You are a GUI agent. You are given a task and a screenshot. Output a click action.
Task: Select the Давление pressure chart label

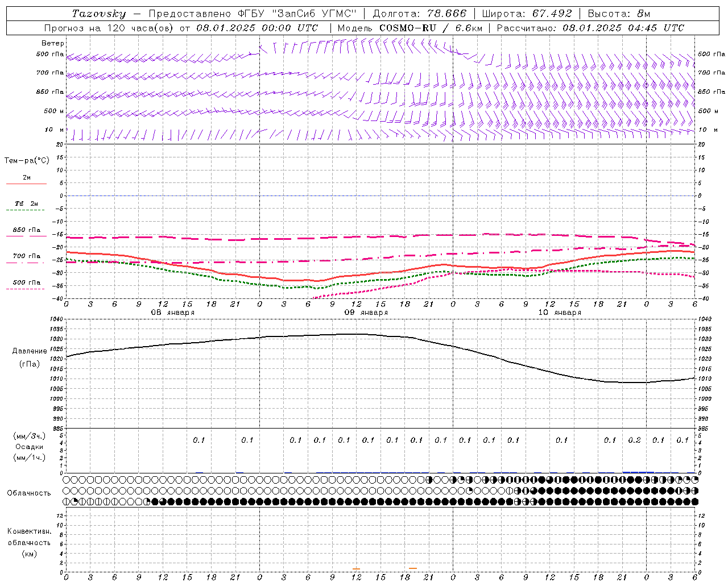[30, 351]
